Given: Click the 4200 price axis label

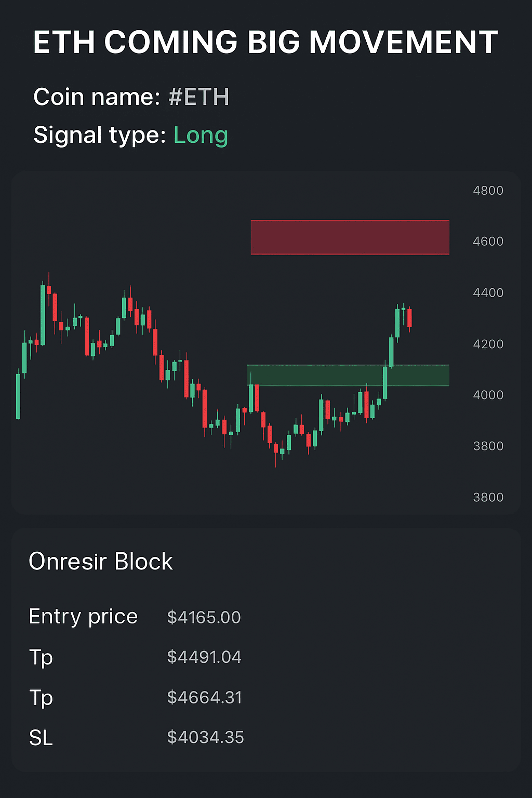Looking at the screenshot, I should click(x=488, y=344).
